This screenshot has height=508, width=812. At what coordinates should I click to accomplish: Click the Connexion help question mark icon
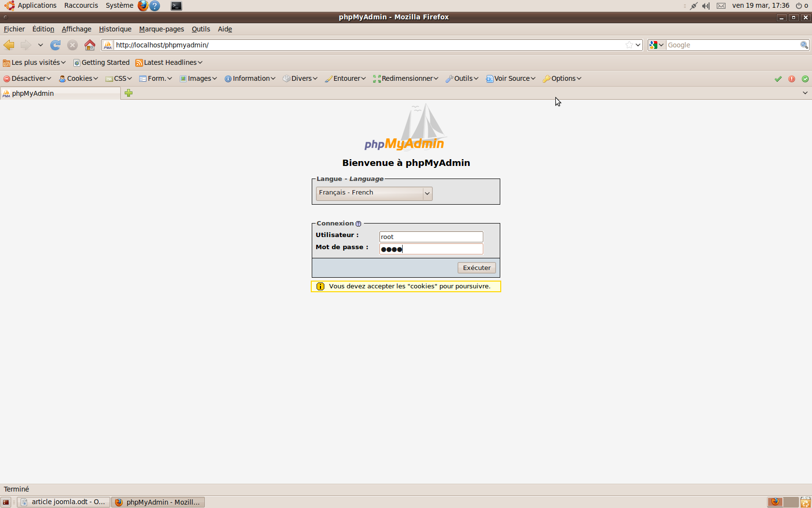tap(358, 224)
